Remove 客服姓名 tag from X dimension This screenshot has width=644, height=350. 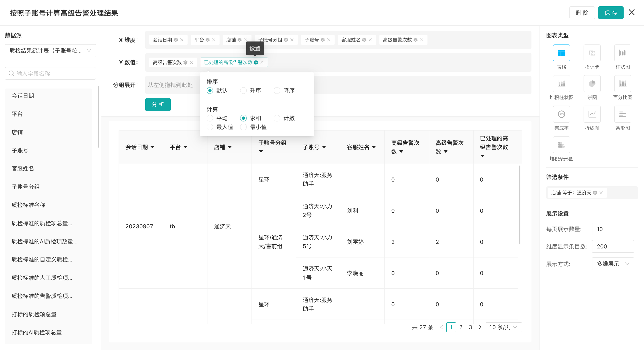[x=370, y=40]
